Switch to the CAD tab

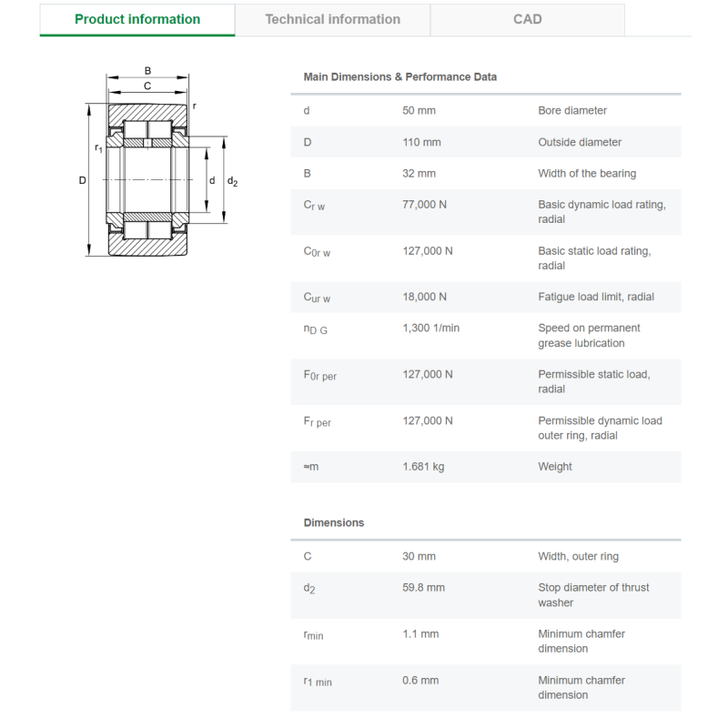pyautogui.click(x=528, y=19)
